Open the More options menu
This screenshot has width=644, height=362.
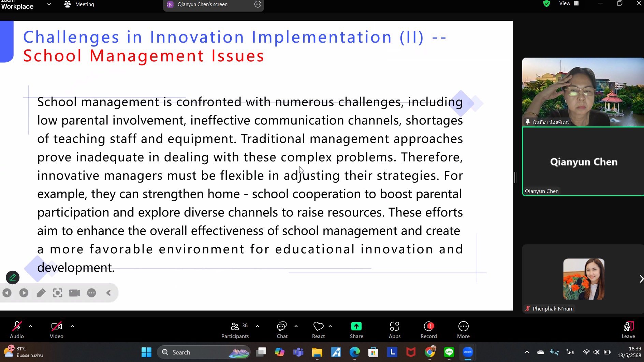[x=463, y=330]
